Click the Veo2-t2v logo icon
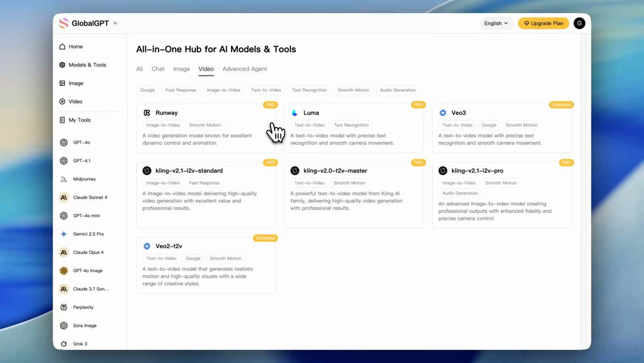Viewport: 644px width, 363px height. point(147,246)
